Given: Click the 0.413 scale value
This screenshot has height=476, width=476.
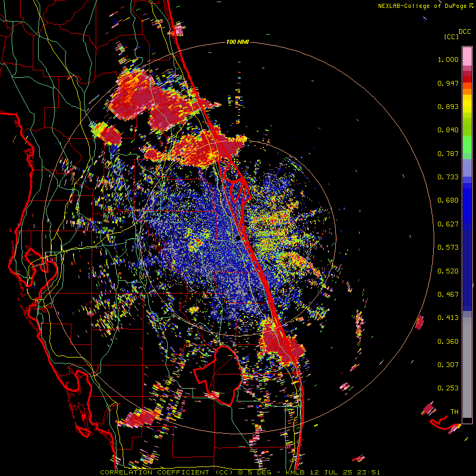Looking at the screenshot, I should (448, 318).
